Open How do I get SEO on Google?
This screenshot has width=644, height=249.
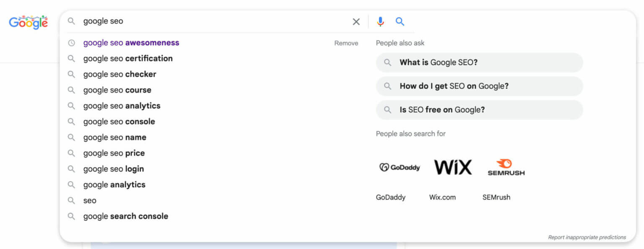tap(479, 86)
